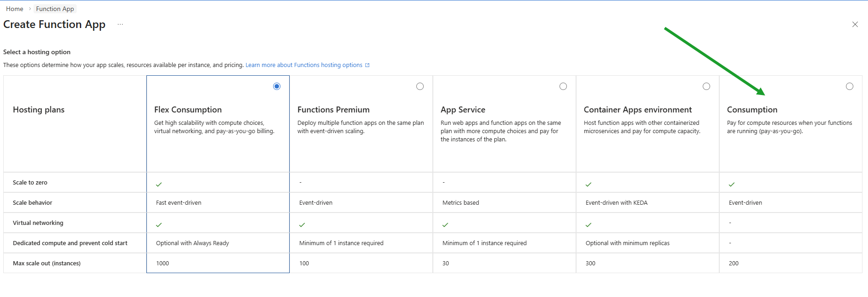Click Consumption Scale to zero checkmark

[732, 185]
